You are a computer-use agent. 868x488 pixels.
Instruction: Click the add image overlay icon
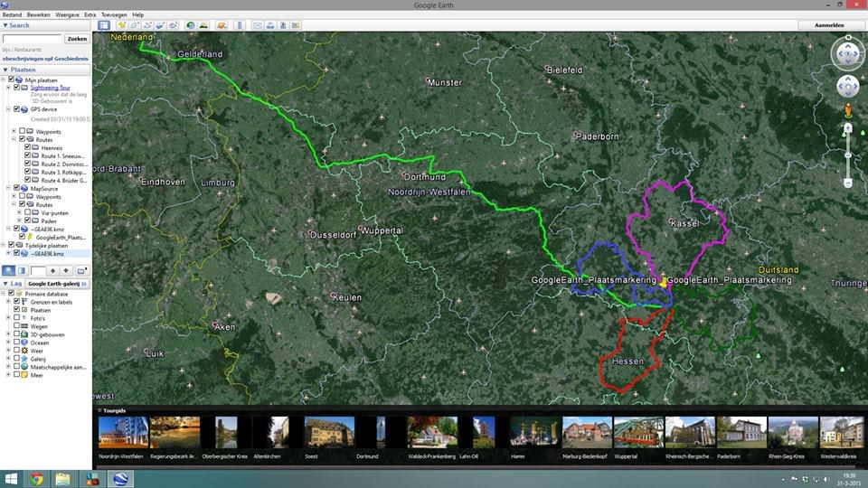[x=160, y=25]
